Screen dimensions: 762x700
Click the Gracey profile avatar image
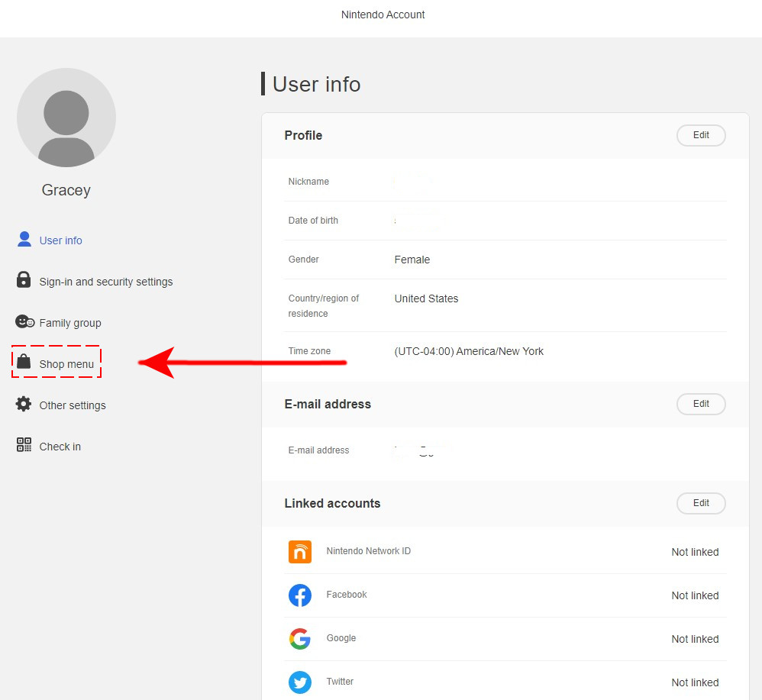66,118
